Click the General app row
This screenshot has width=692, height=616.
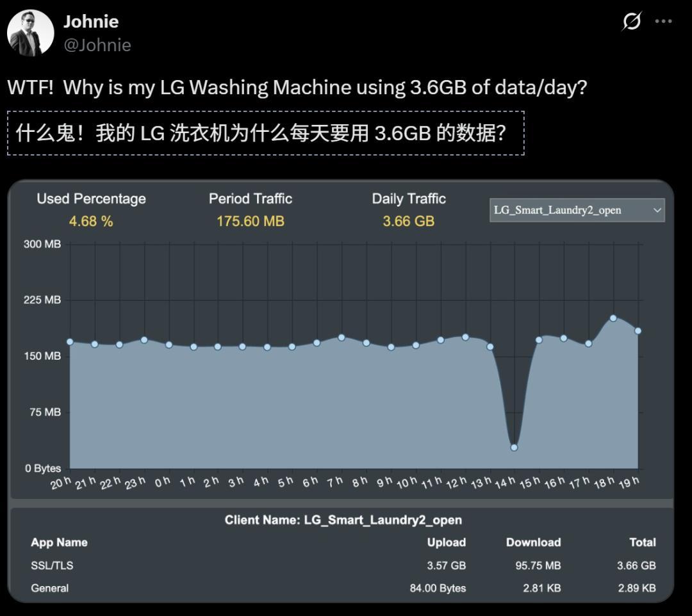(x=343, y=588)
